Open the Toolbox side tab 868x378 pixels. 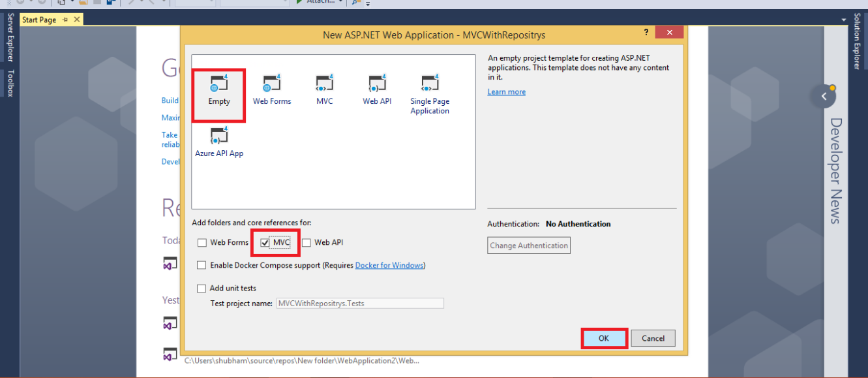pyautogui.click(x=10, y=83)
